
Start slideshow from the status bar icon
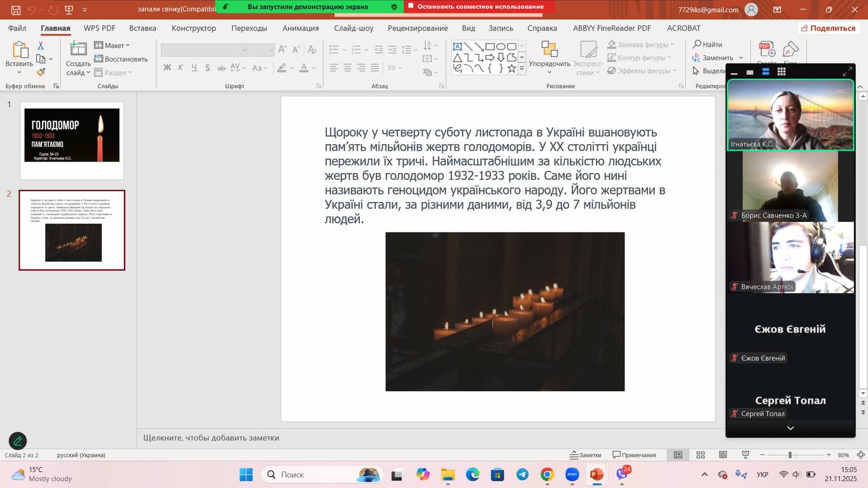pos(745,455)
